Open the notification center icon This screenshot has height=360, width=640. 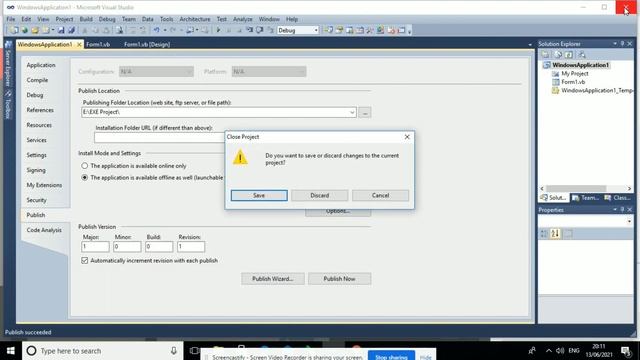(x=626, y=351)
